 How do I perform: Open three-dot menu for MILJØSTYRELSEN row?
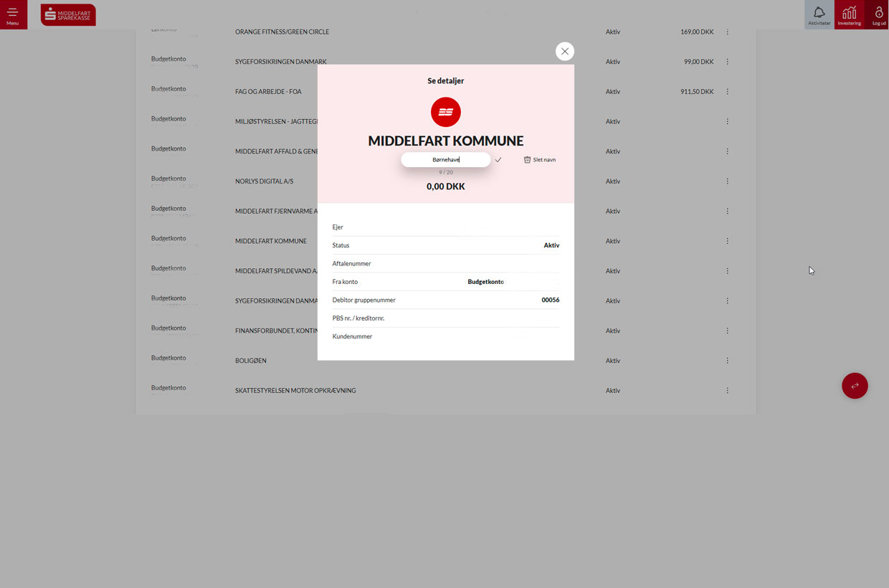728,121
